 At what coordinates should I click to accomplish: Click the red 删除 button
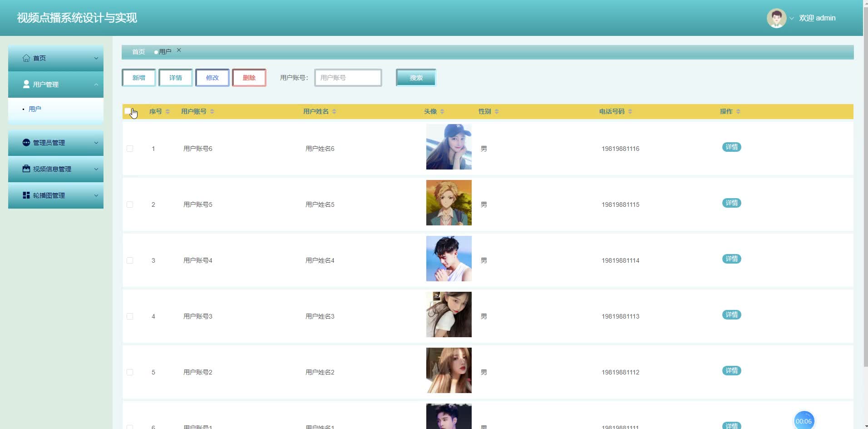[x=249, y=78]
